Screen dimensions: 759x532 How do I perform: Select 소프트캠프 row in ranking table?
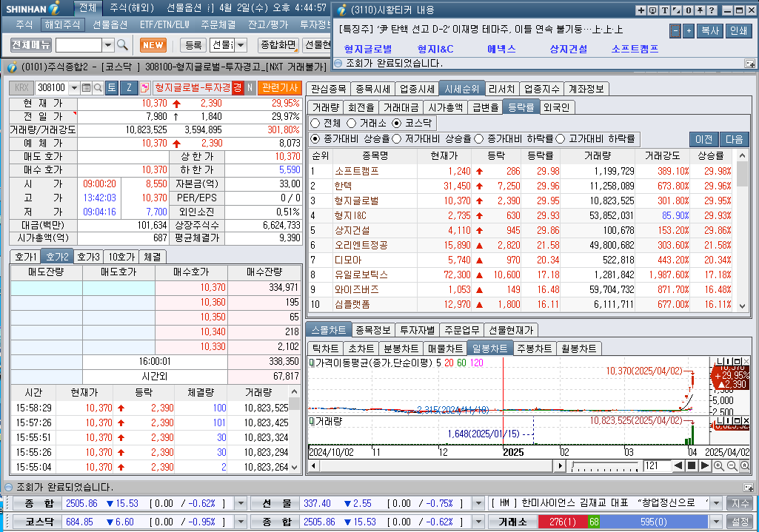pos(522,171)
